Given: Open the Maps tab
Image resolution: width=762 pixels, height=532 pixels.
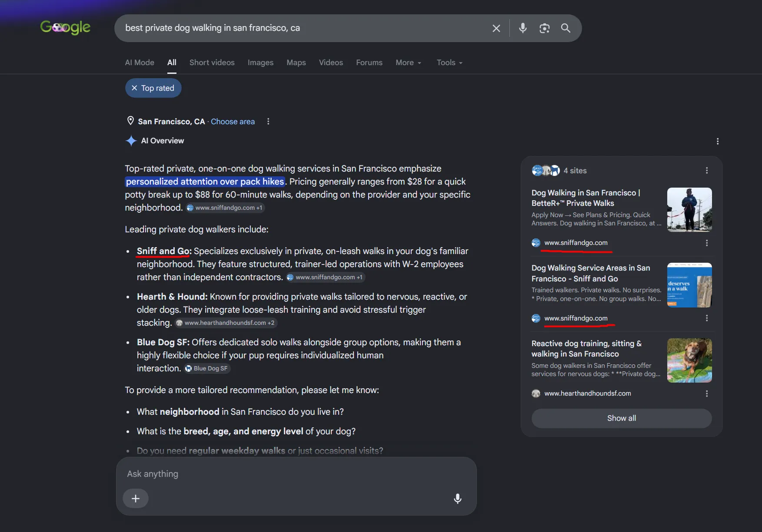Looking at the screenshot, I should tap(296, 63).
